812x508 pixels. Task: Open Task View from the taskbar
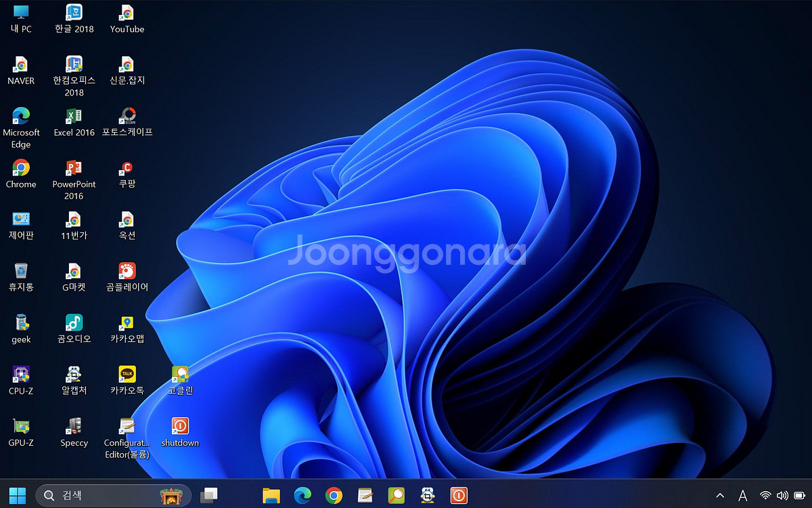pos(209,495)
